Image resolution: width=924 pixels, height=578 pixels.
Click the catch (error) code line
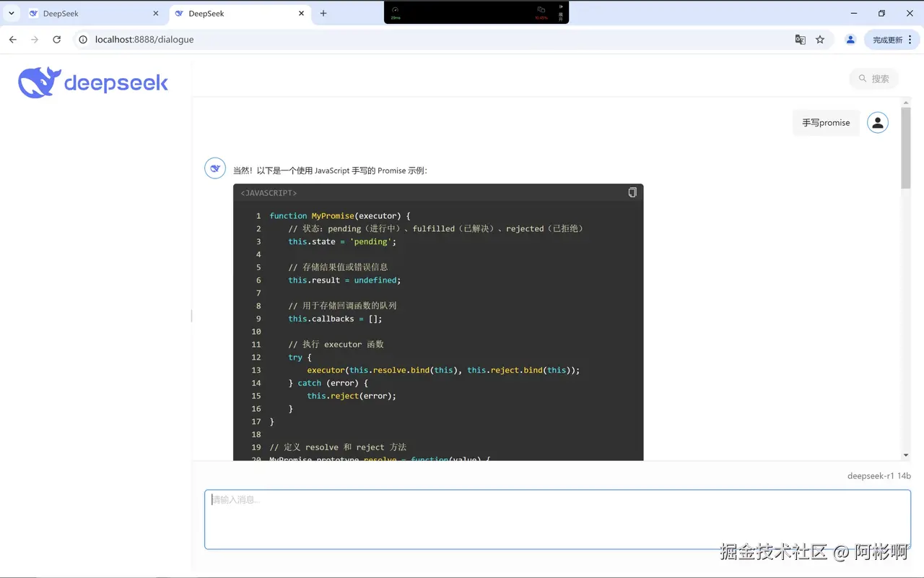point(328,383)
